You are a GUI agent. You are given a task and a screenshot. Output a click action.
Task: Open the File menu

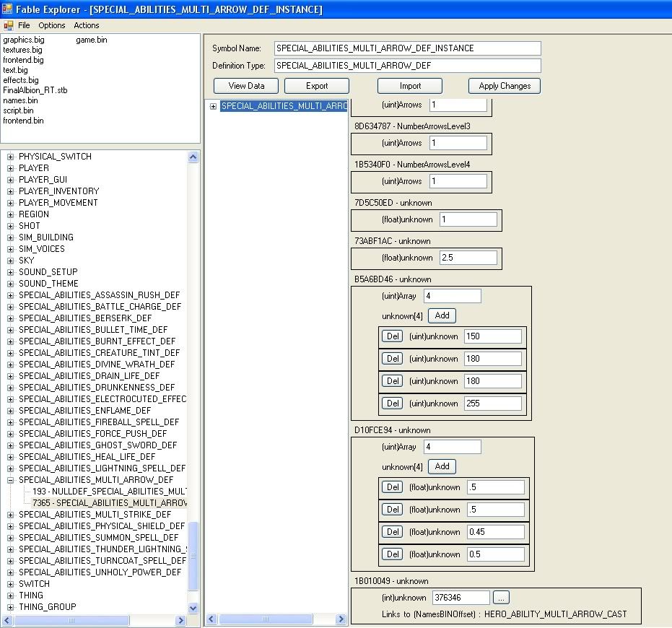click(24, 25)
